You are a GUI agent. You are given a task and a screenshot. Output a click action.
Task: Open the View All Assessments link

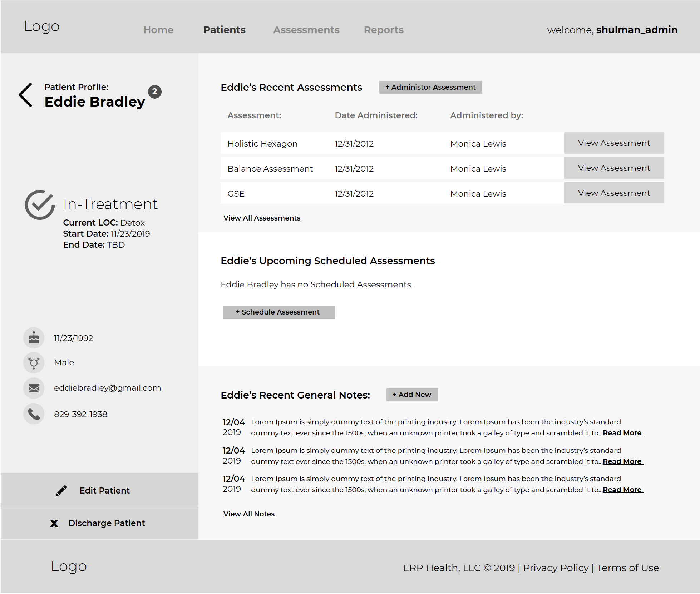point(262,218)
